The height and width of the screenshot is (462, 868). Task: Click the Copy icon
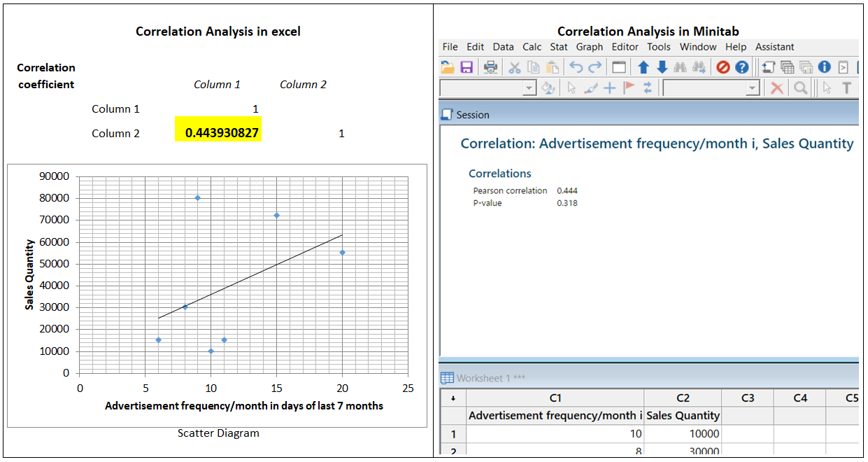533,67
